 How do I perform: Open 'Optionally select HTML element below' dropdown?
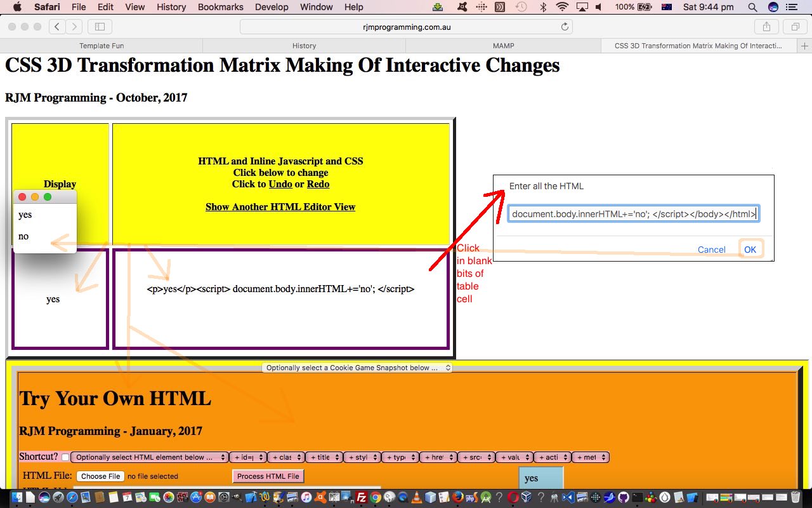[150, 457]
